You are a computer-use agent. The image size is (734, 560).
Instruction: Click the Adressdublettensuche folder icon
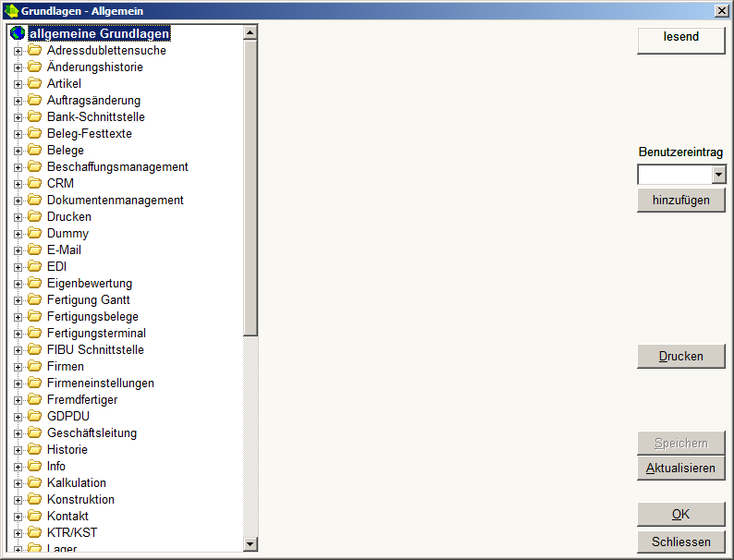pos(34,50)
